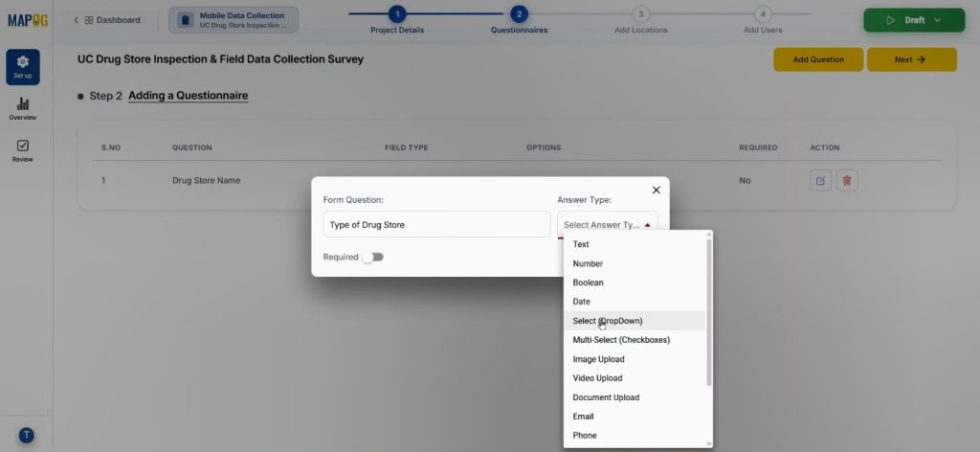980x452 pixels.
Task: Choose Phone answer type
Action: [x=635, y=435]
